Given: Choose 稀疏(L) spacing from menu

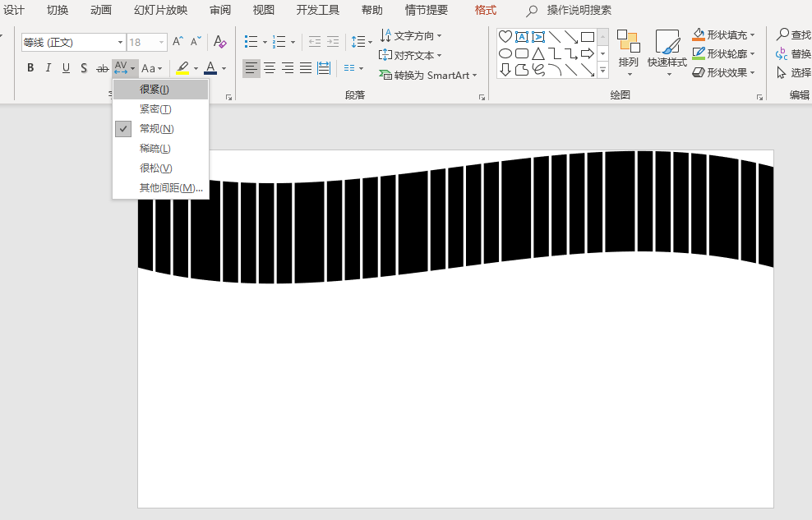Looking at the screenshot, I should coord(160,149).
